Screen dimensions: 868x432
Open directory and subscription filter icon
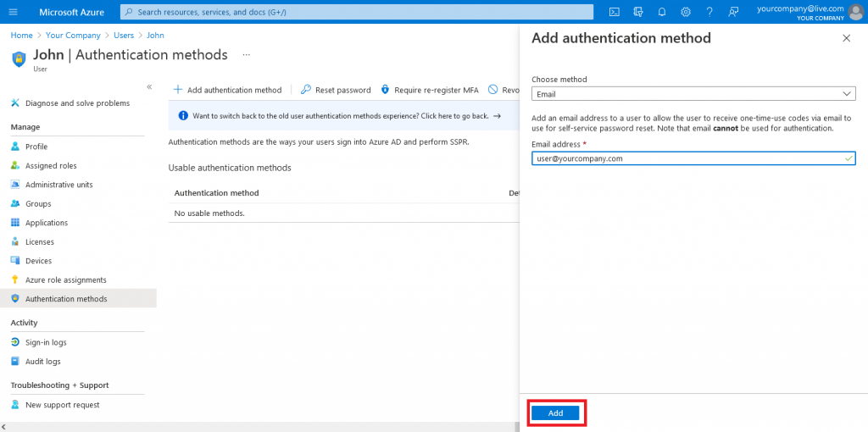point(638,12)
